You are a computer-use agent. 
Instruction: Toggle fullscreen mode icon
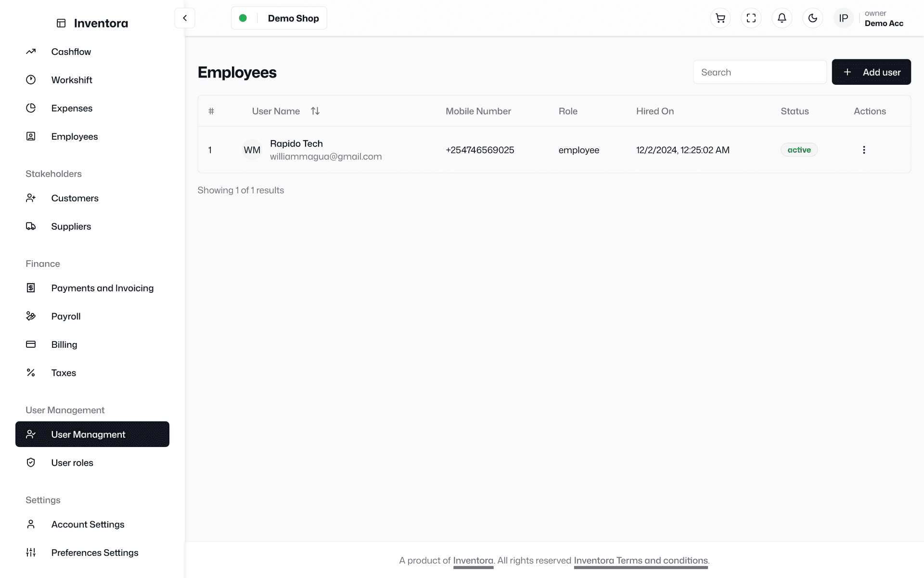[751, 18]
